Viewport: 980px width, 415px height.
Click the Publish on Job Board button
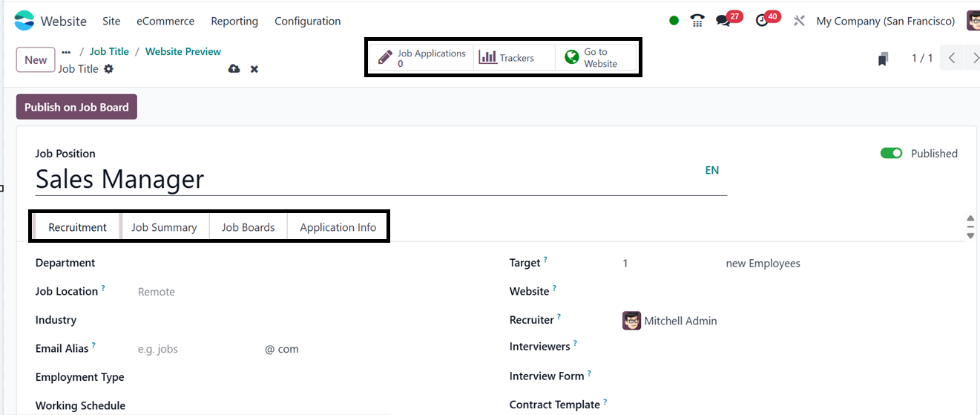(x=76, y=107)
